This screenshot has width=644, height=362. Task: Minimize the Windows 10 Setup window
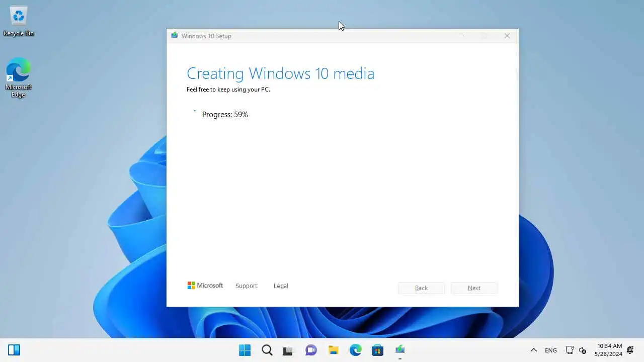pyautogui.click(x=461, y=36)
